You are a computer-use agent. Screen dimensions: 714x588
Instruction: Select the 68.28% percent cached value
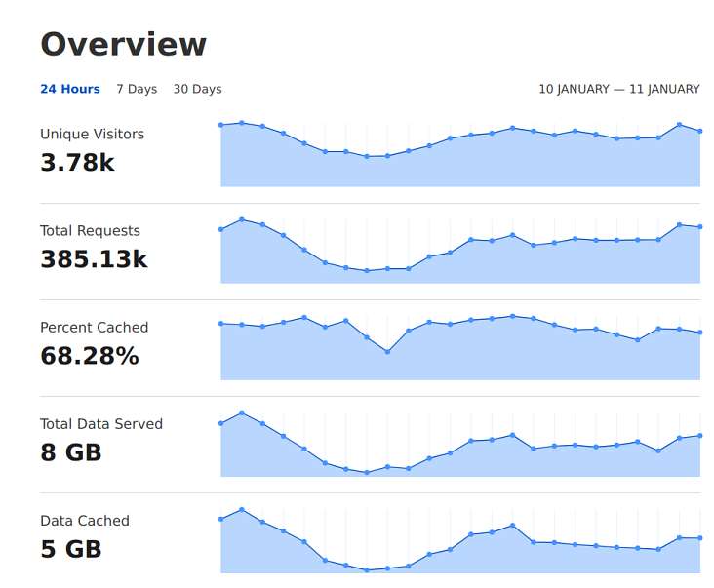(90, 356)
